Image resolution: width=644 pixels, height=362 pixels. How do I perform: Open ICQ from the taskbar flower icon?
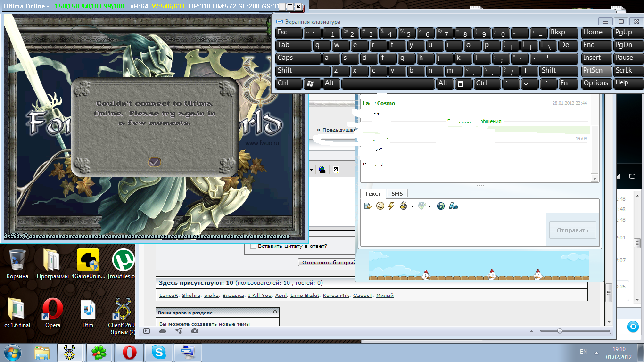tap(99, 352)
